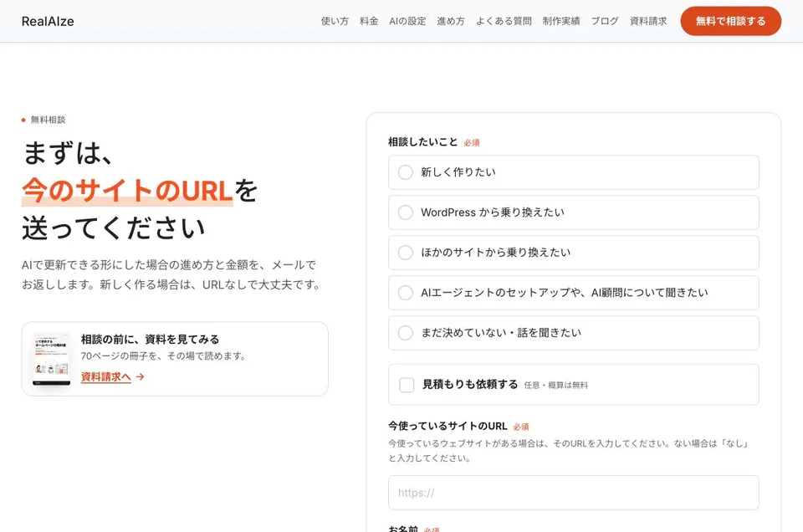Select WordPress から乗り換えたい radio option
This screenshot has height=532, width=803.
pos(574,212)
